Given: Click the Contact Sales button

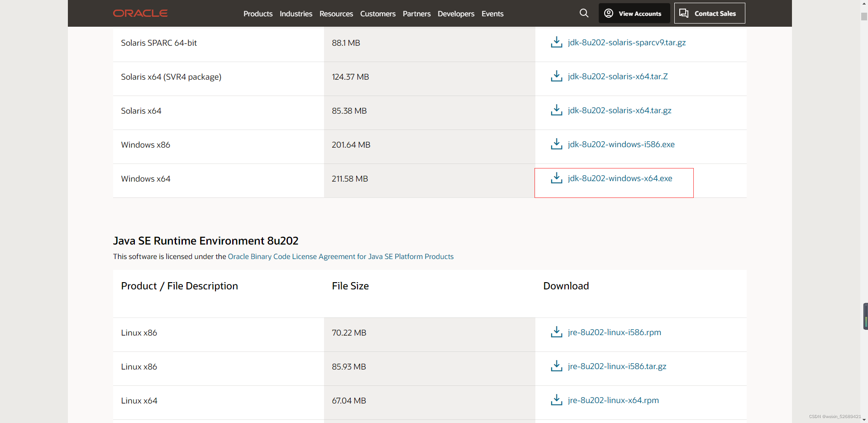Looking at the screenshot, I should coord(710,13).
